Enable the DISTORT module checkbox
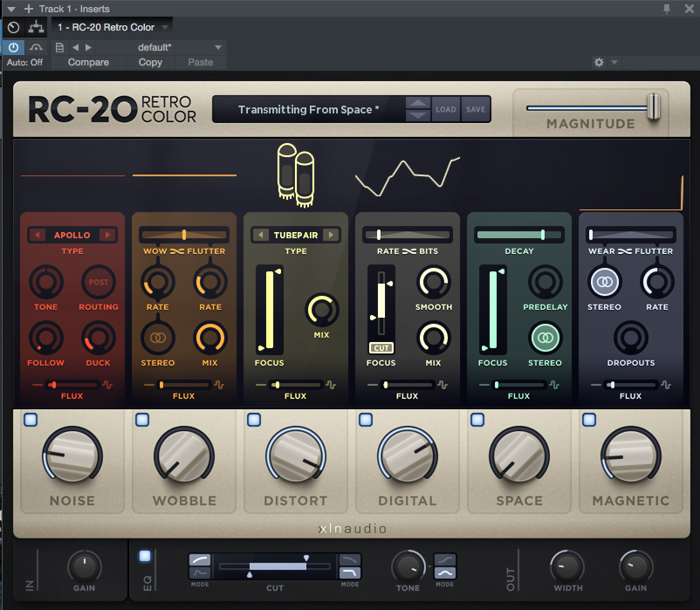Screen dimensions: 700x610 point(254,420)
